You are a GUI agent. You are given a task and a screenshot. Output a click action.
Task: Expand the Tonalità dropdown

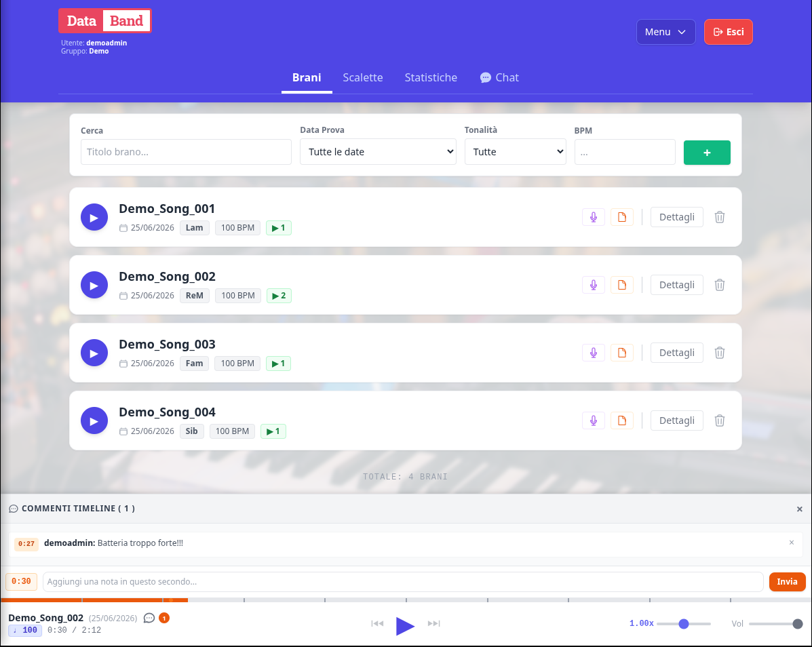tap(516, 152)
